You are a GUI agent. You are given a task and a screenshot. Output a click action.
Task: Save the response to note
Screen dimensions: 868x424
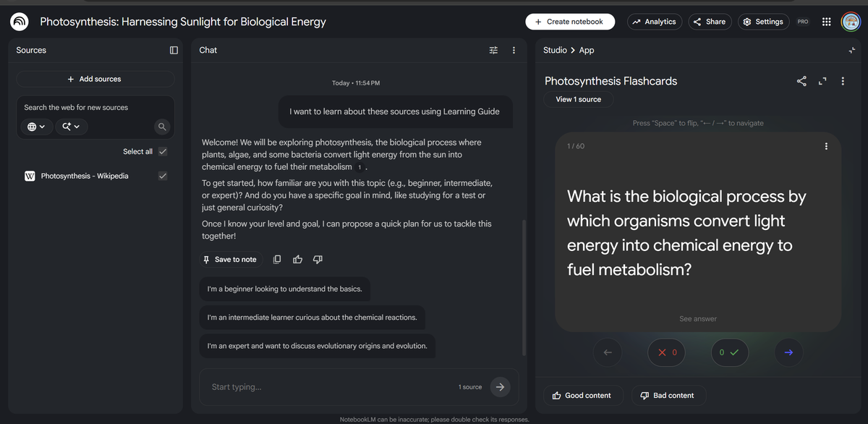pyautogui.click(x=230, y=259)
